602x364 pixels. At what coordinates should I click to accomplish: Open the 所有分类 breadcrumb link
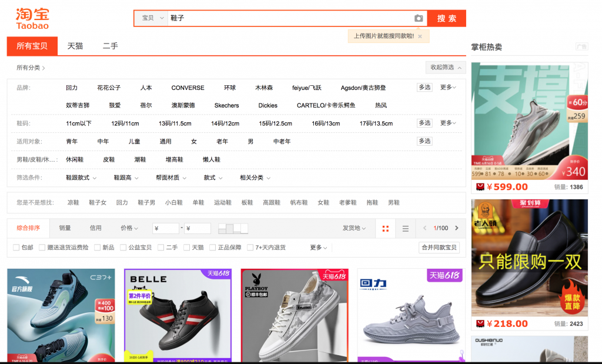pos(31,68)
